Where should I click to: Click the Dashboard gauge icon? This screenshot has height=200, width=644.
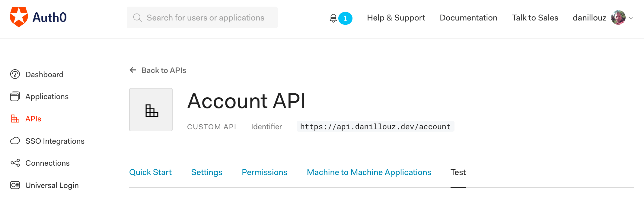[x=15, y=74]
